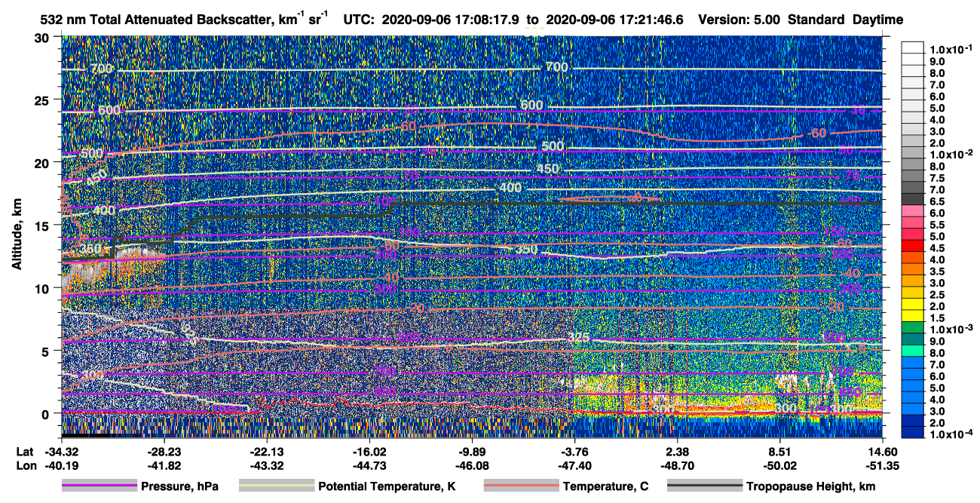Click colorbar label 6.5
This screenshot has height=503, width=980.
(x=936, y=201)
